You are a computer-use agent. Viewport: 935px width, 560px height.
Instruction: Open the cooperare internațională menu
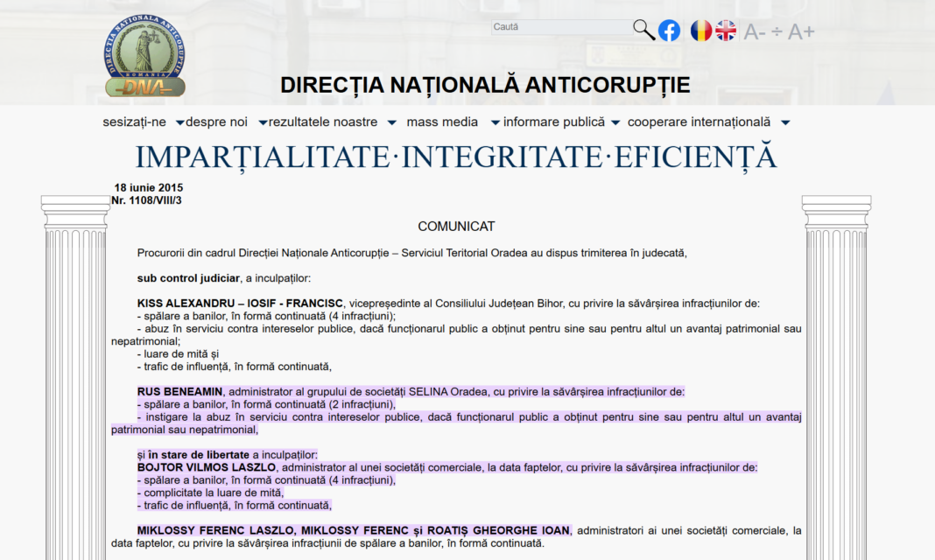click(699, 122)
